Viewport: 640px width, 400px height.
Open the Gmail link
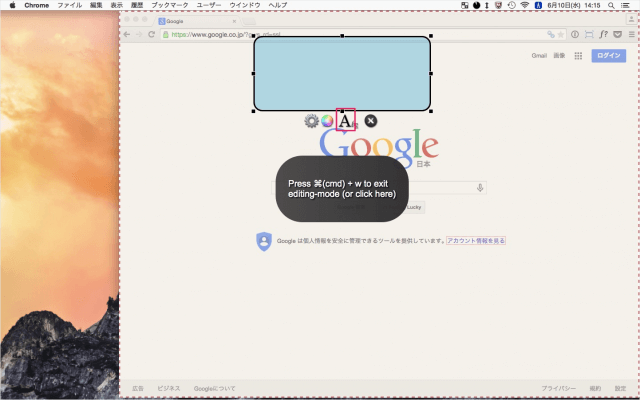(541, 57)
